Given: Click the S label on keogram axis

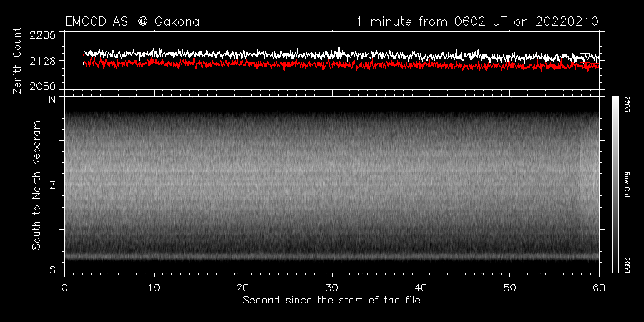Looking at the screenshot, I should click(x=52, y=270).
